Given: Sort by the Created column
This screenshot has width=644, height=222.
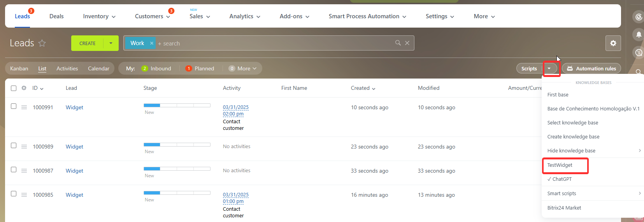Looking at the screenshot, I should [363, 88].
